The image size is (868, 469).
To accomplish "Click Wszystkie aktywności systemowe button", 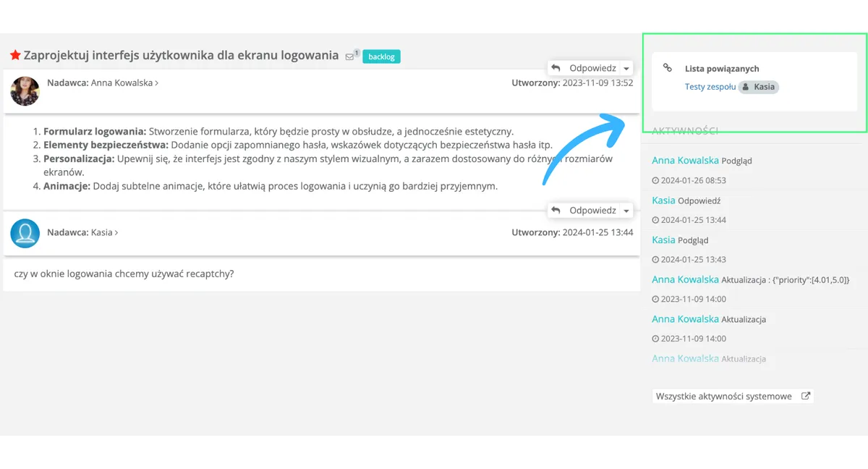I will click(733, 397).
